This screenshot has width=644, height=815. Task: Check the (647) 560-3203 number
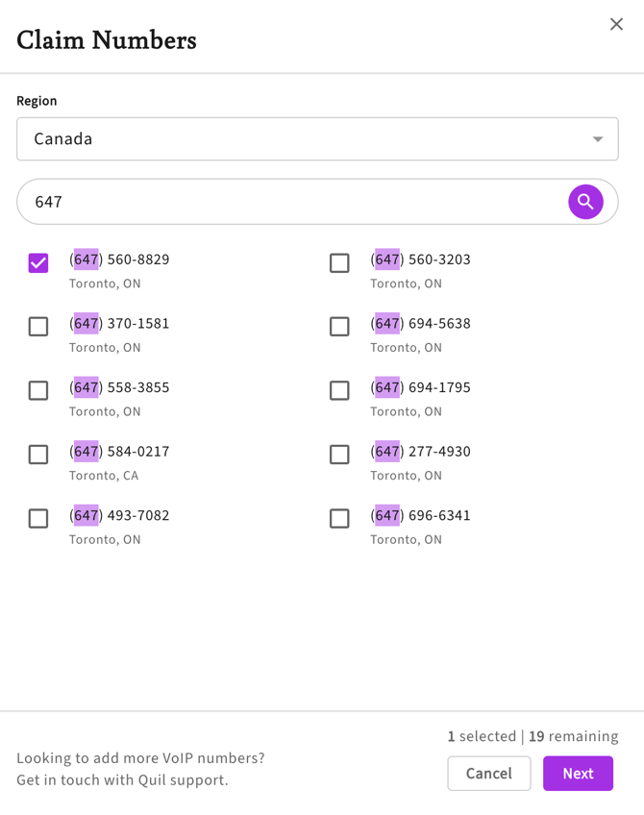[x=339, y=262]
